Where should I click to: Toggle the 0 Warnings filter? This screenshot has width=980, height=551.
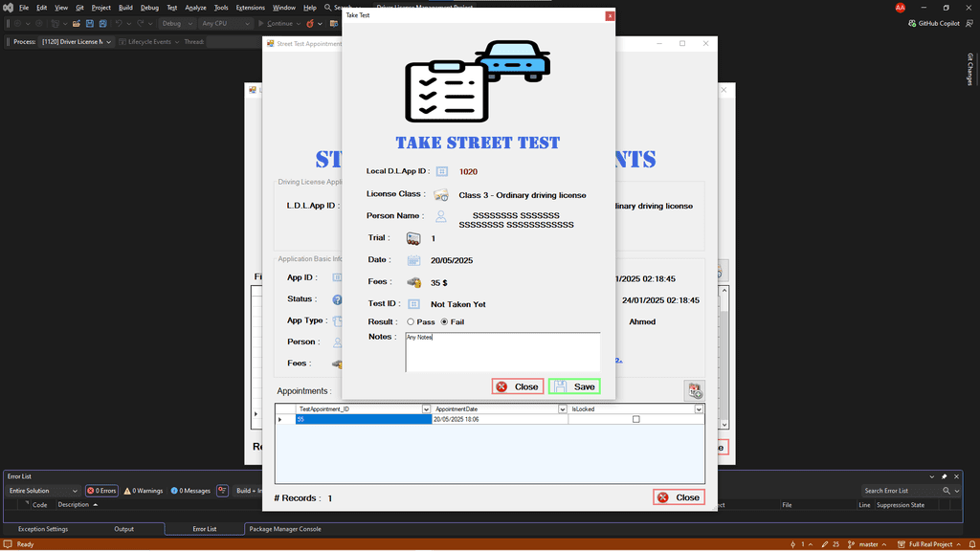coord(144,491)
